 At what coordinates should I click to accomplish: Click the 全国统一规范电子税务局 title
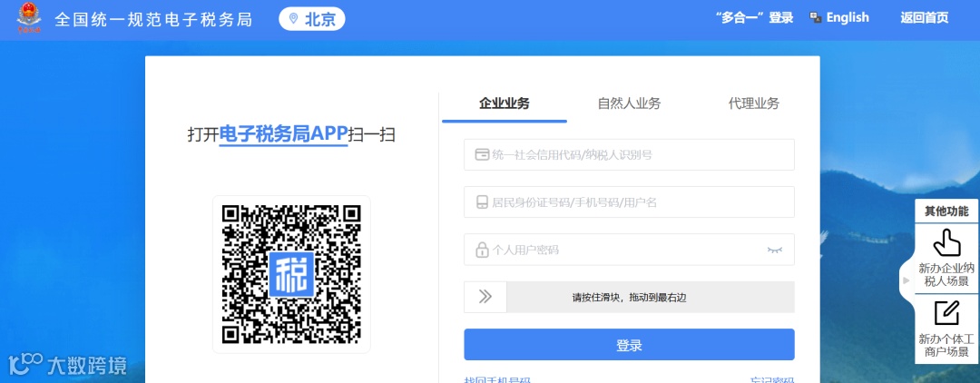click(153, 19)
